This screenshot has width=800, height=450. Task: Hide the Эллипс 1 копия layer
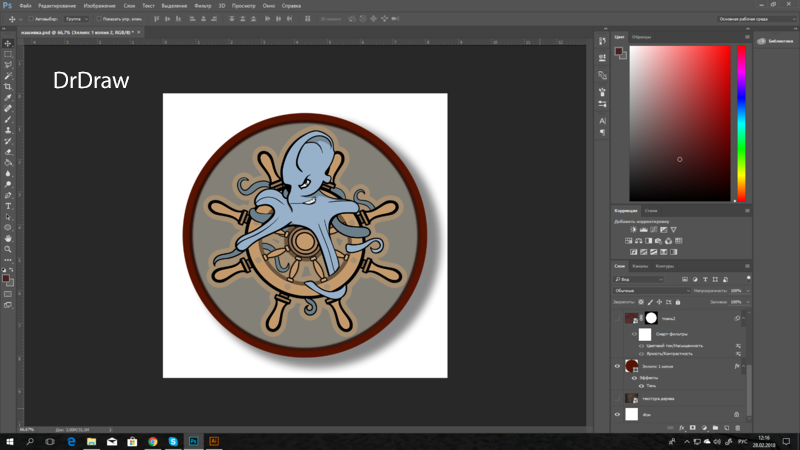(617, 366)
